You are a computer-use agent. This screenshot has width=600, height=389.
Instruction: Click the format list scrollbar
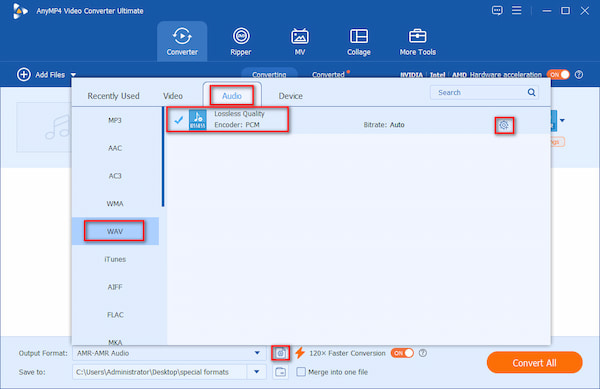[163, 157]
